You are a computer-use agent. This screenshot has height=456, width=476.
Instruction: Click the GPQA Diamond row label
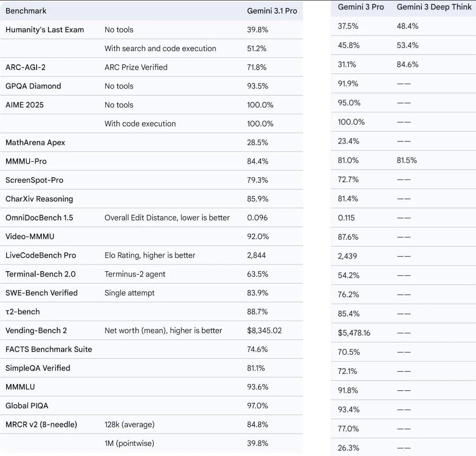[33, 86]
